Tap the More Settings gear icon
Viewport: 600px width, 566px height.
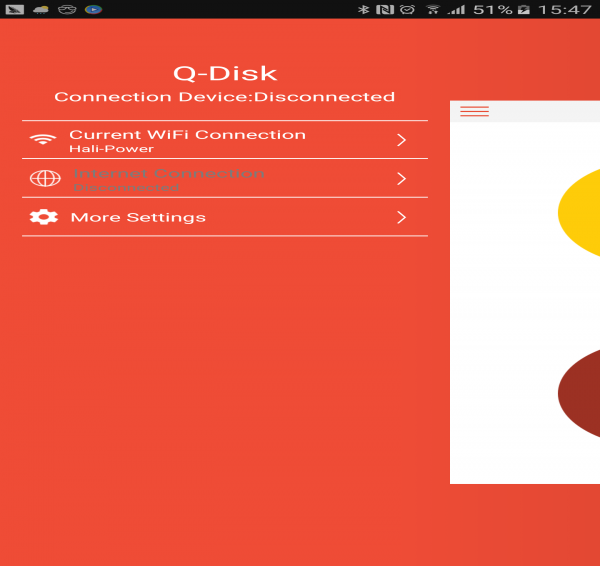[x=44, y=217]
